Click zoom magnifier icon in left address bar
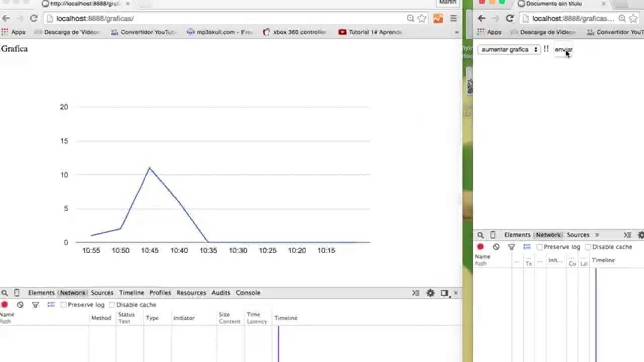 [410, 19]
